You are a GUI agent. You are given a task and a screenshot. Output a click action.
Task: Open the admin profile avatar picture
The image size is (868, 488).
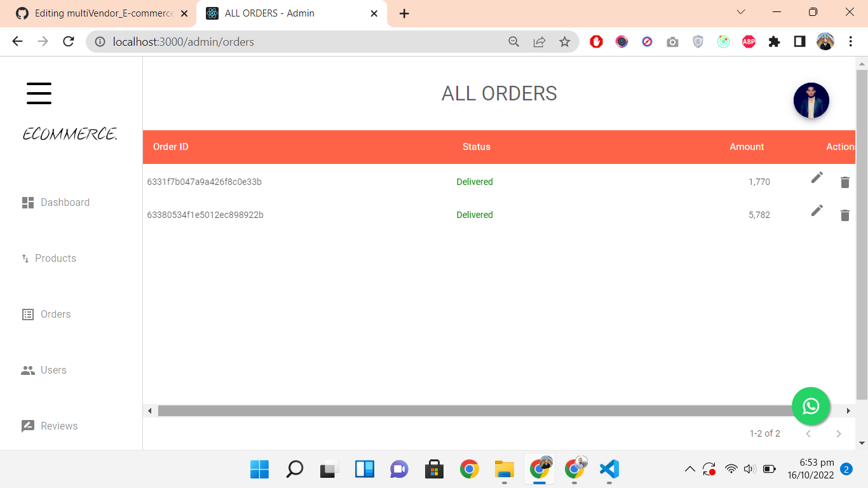[x=811, y=100]
